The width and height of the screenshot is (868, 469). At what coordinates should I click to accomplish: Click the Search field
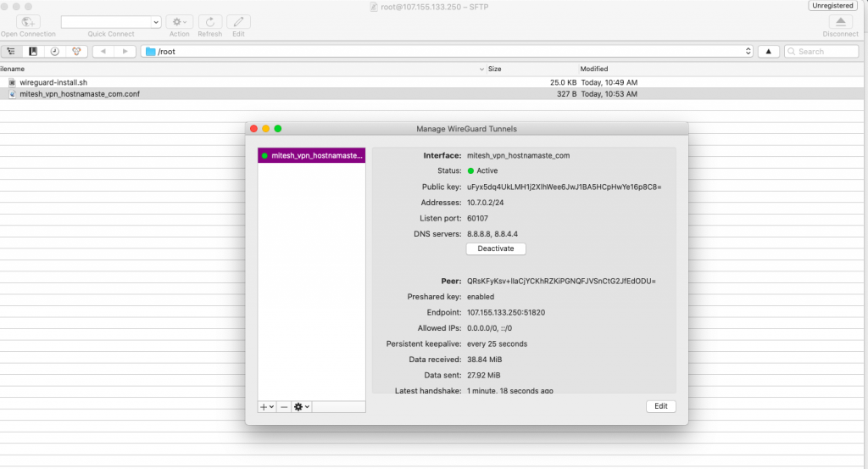(821, 52)
